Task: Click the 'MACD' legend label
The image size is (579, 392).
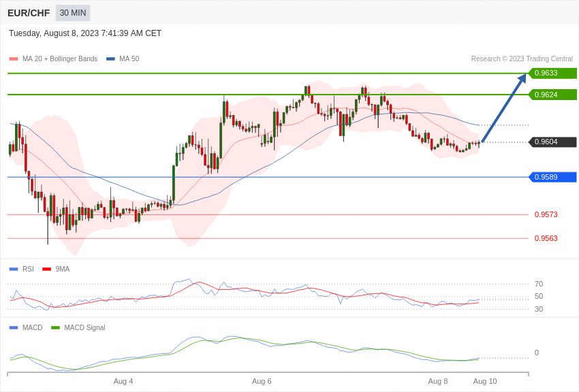Action: point(33,327)
